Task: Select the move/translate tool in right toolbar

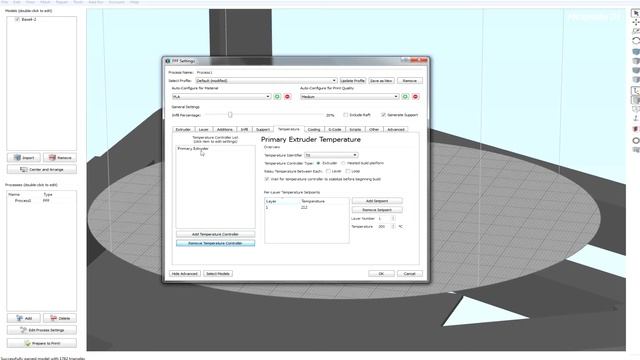Action: [636, 22]
